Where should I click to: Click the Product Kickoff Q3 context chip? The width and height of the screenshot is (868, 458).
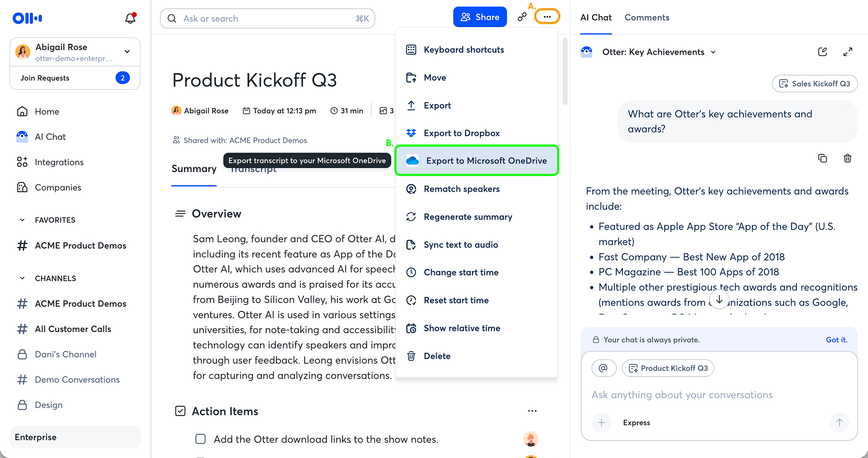coord(668,368)
